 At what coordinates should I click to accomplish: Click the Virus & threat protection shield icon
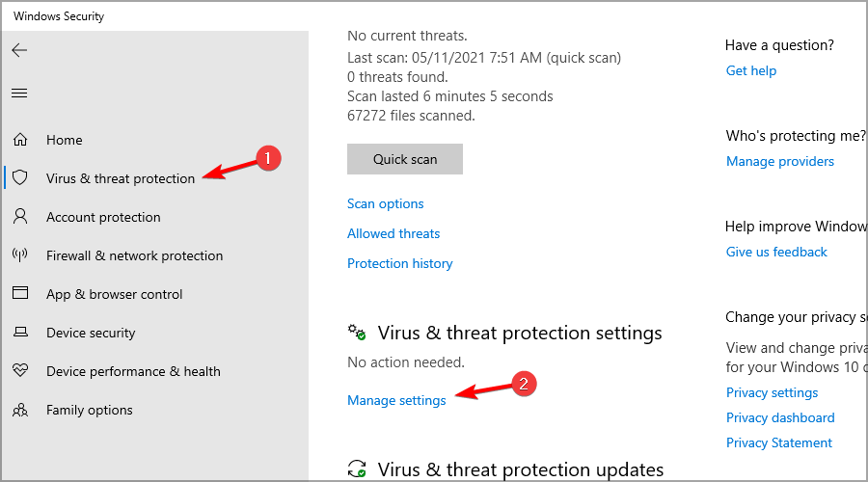19,178
